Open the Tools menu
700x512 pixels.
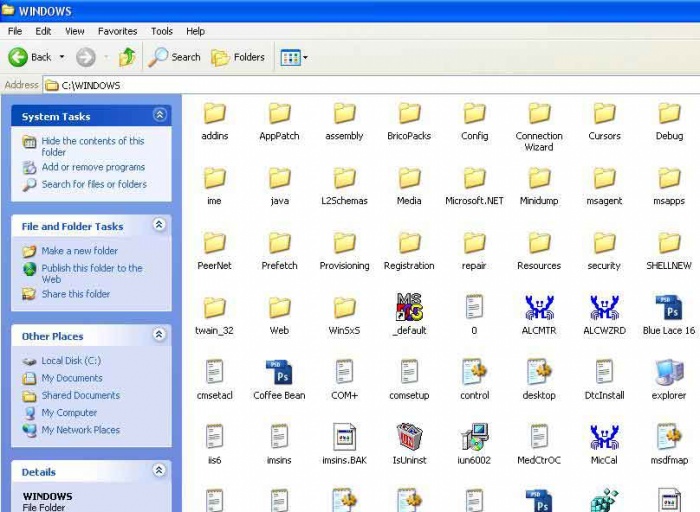(x=162, y=31)
